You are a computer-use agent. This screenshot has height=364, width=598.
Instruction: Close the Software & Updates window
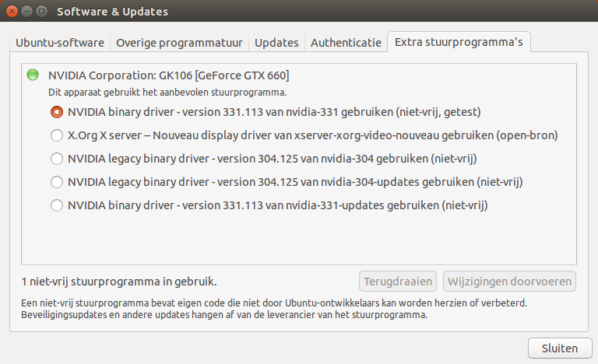[12, 12]
